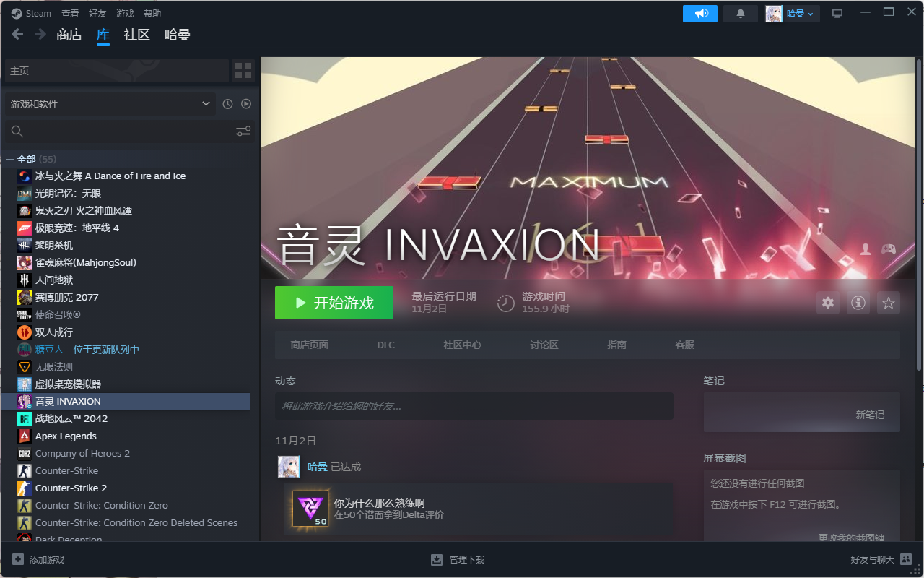The image size is (924, 578).
Task: Toggle favorite star icon
Action: 889,303
